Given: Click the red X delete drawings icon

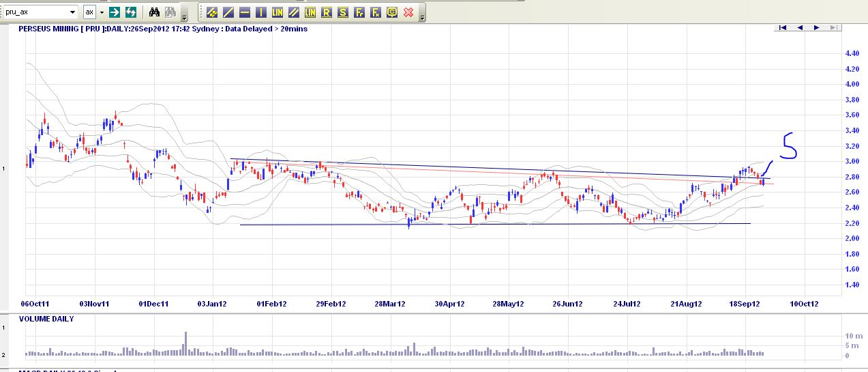Looking at the screenshot, I should tap(408, 12).
